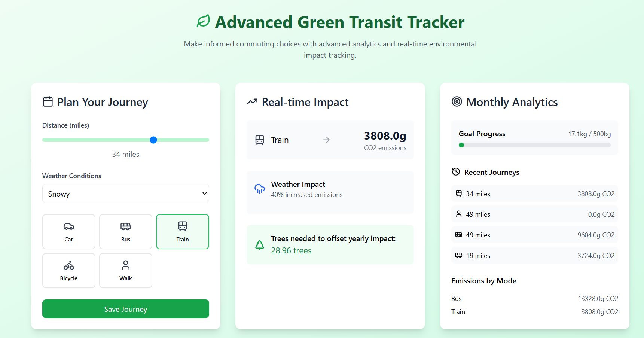Select the Bus transport mode icon
The height and width of the screenshot is (338, 644).
coord(125,227)
